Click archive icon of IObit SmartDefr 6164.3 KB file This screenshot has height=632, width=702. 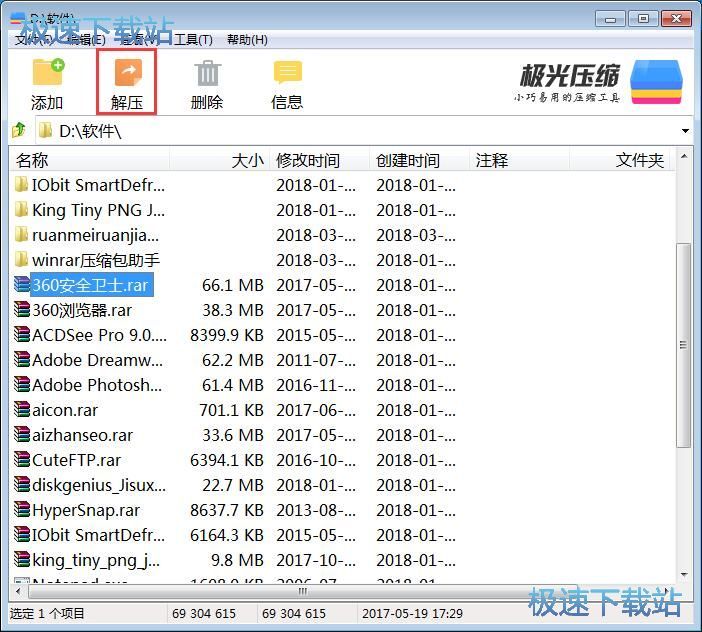tap(22, 535)
